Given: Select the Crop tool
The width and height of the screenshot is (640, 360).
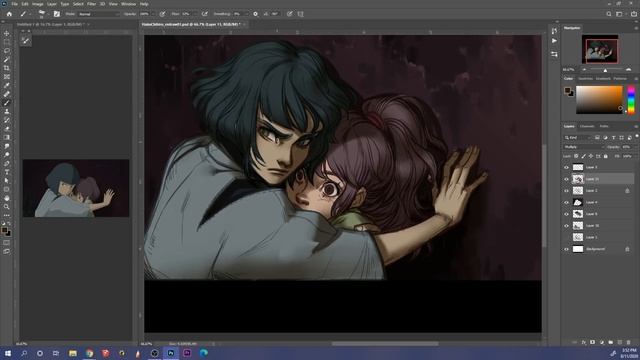Looking at the screenshot, I should click(7, 68).
